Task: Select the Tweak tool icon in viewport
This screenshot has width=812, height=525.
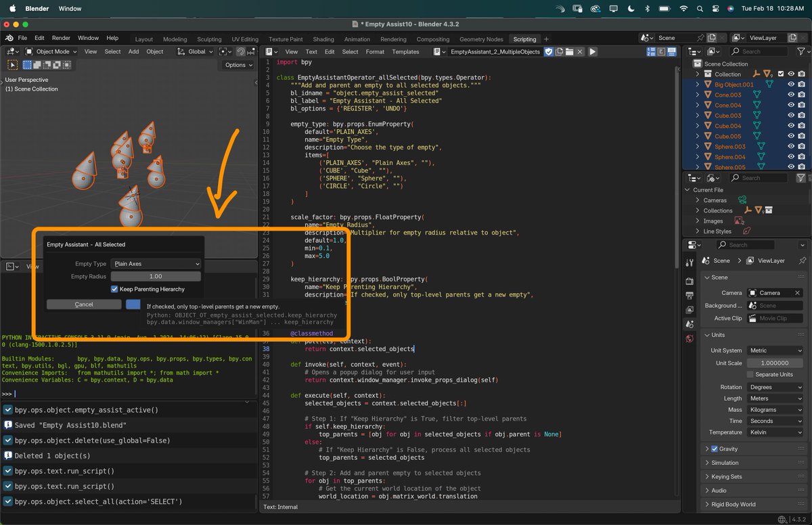Action: [x=12, y=65]
